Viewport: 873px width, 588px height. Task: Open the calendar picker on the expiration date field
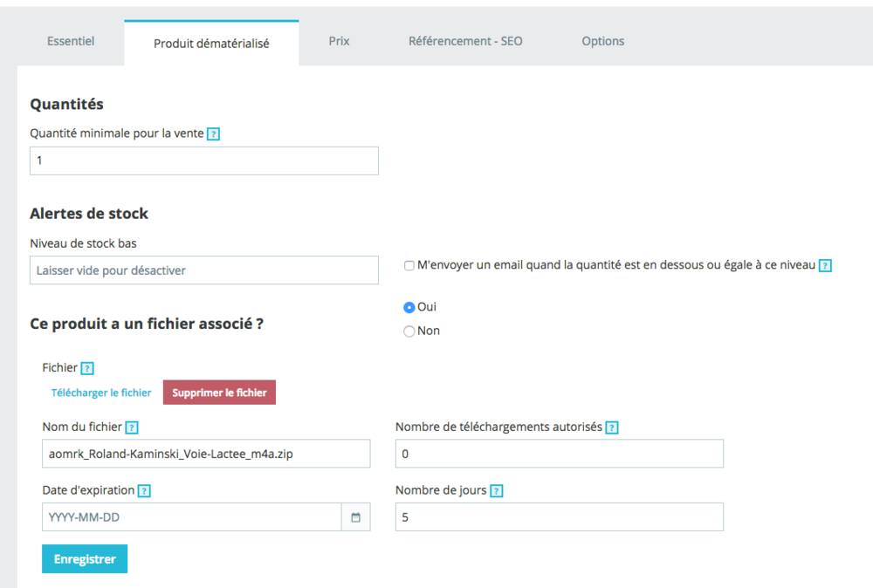355,516
